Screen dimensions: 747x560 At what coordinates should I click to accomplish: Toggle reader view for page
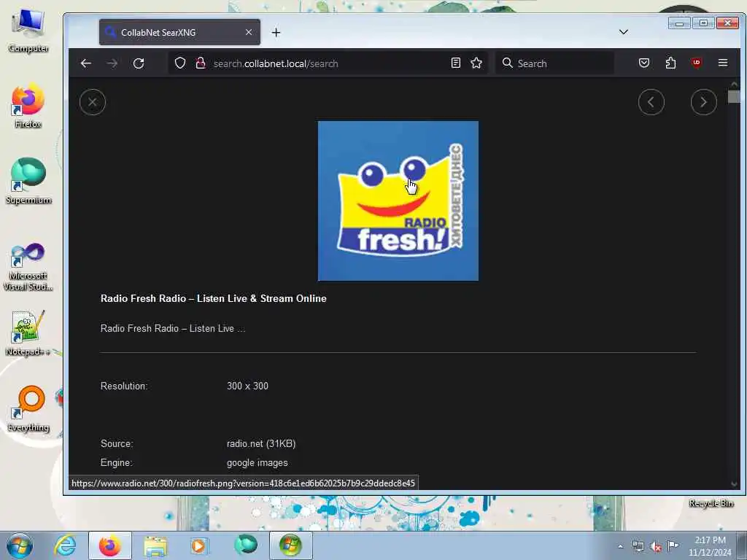pos(455,63)
